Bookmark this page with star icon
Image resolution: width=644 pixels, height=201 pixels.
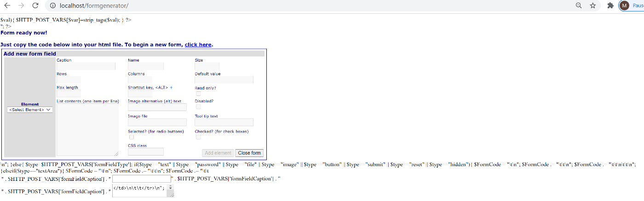click(593, 6)
